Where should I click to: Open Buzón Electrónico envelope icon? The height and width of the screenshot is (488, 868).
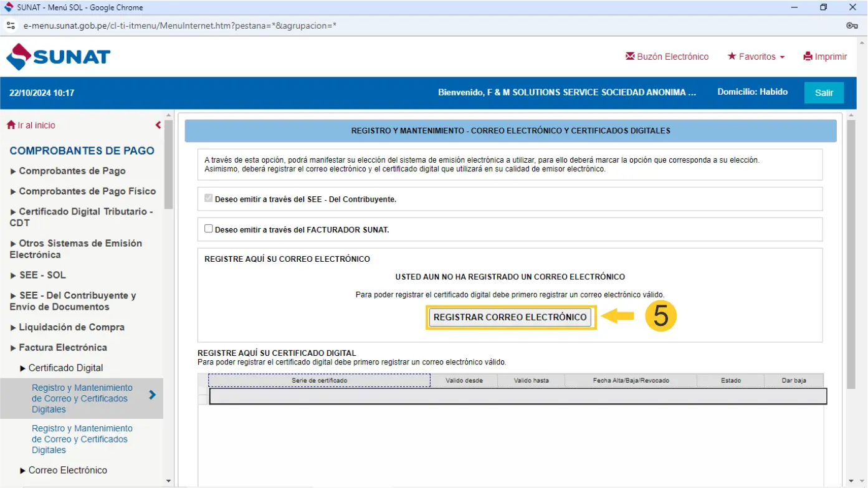click(x=630, y=57)
